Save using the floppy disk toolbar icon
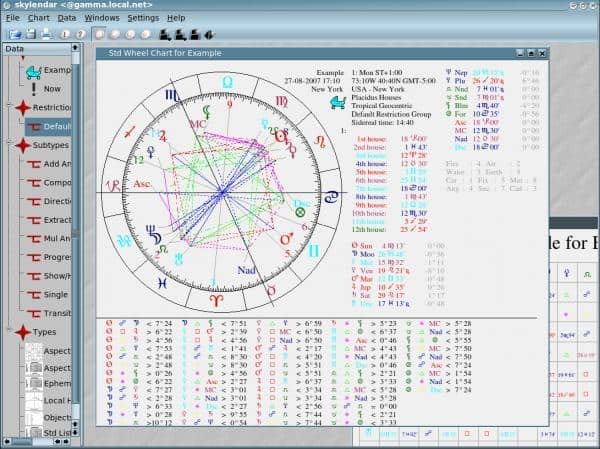The height and width of the screenshot is (449, 600). click(31, 34)
